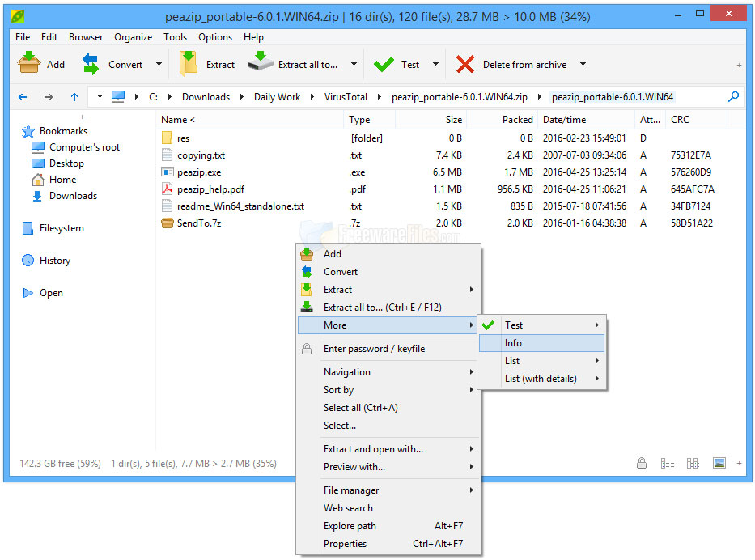Image resolution: width=755 pixels, height=560 pixels.
Task: Click the green Test checkmark icon in toolbar
Action: pyautogui.click(x=384, y=64)
